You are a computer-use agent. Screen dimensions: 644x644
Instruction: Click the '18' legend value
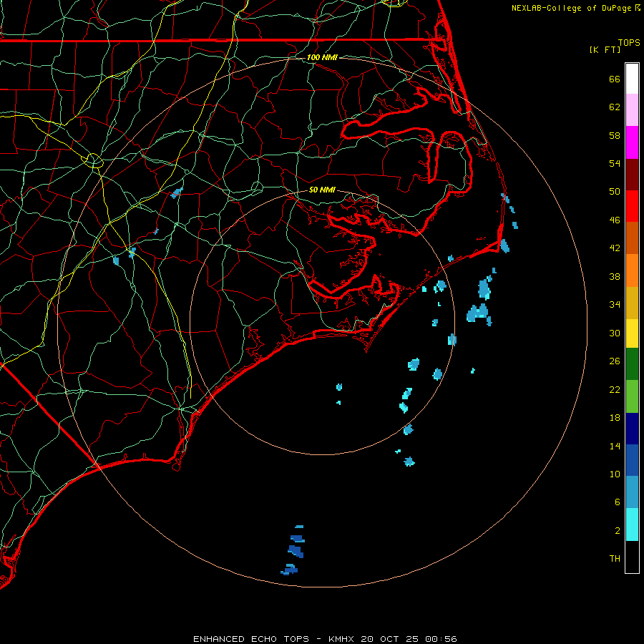615,418
